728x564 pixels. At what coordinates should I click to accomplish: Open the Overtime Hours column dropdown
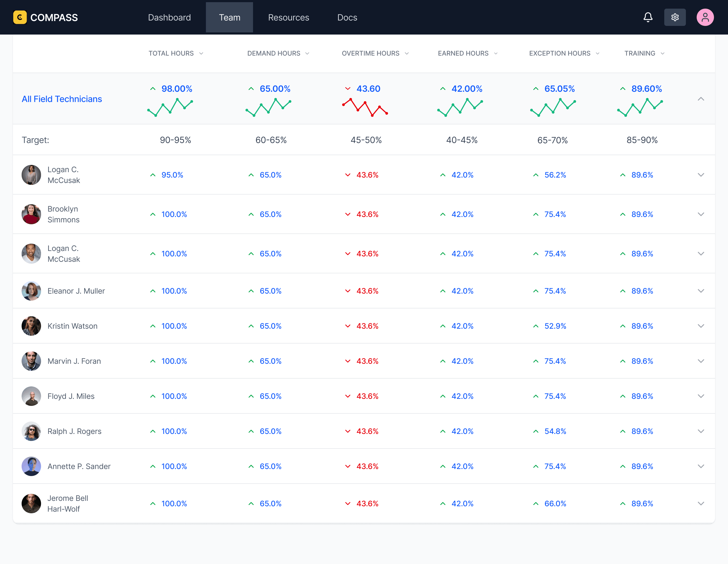(407, 53)
